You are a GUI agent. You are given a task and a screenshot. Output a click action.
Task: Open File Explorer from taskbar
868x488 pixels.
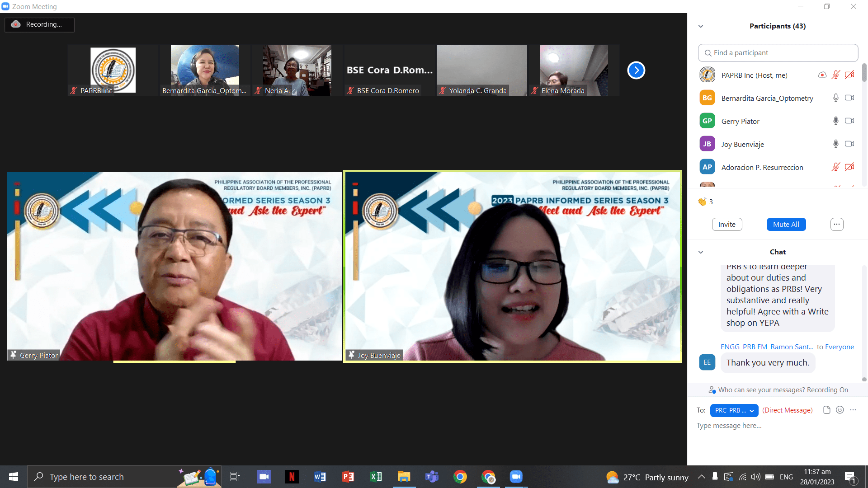pos(404,477)
